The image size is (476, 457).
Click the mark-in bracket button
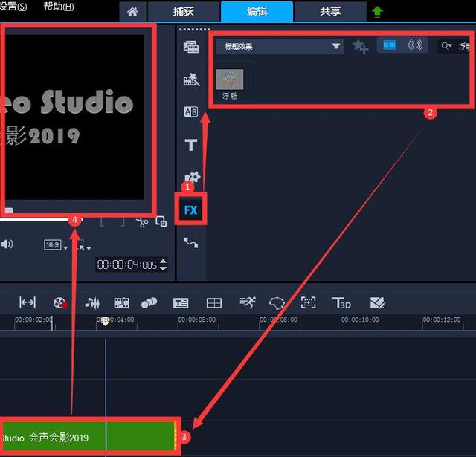pos(103,223)
